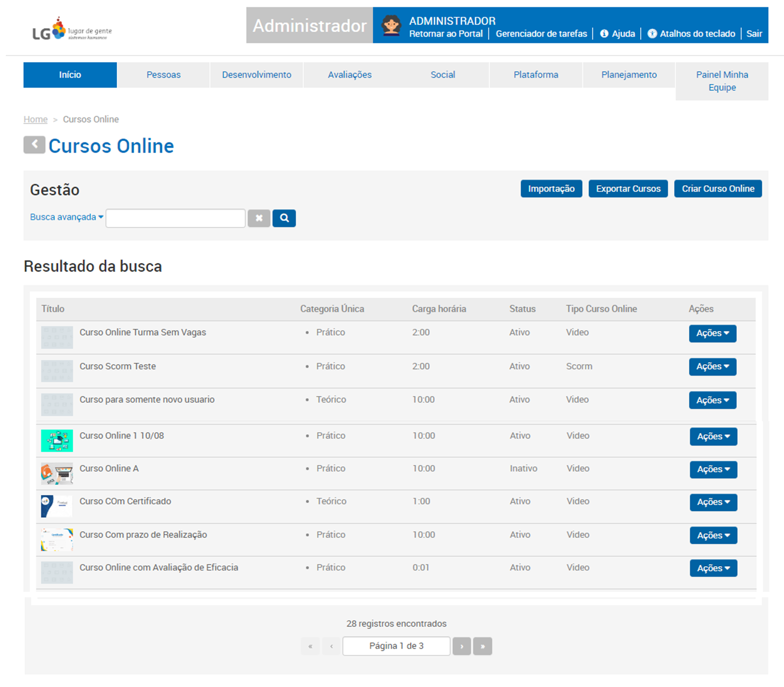The width and height of the screenshot is (784, 687).
Task: Open the Plataforma menu tab
Action: 536,75
